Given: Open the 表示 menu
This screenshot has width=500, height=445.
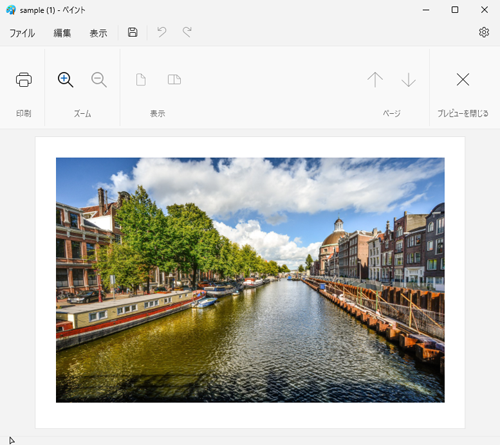Looking at the screenshot, I should pyautogui.click(x=98, y=33).
